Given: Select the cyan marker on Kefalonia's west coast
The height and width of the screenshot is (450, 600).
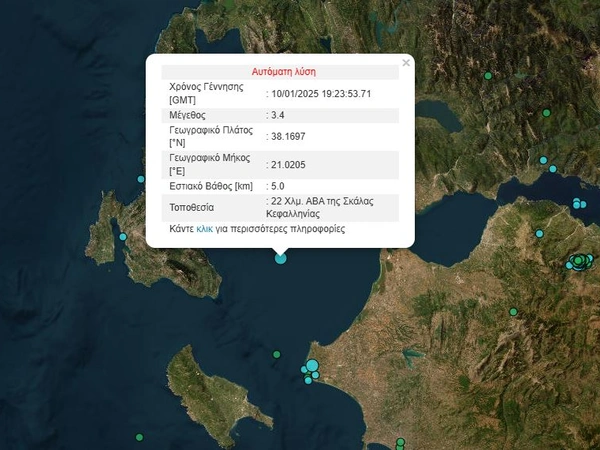Looking at the screenshot, I should click(x=123, y=237).
